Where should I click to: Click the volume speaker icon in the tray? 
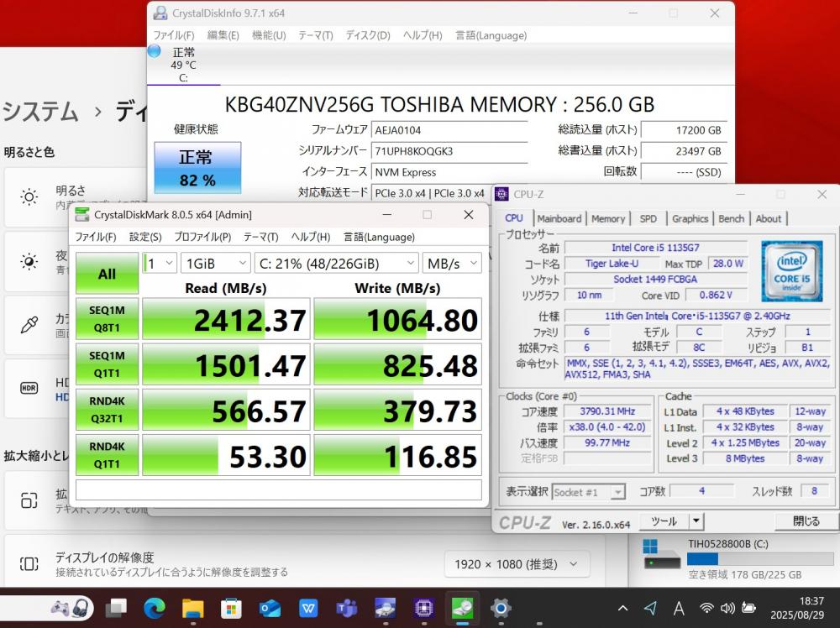[x=727, y=608]
